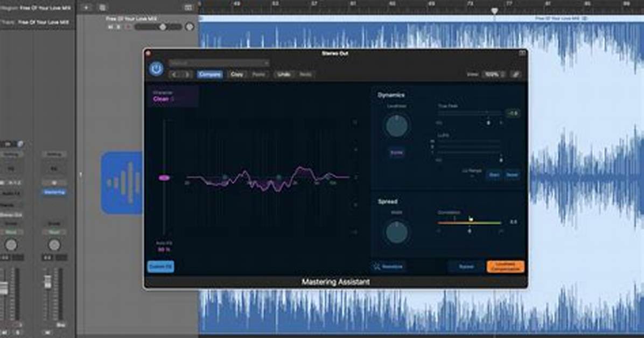
Task: Go to previous preset with left arrow
Action: click(175, 75)
